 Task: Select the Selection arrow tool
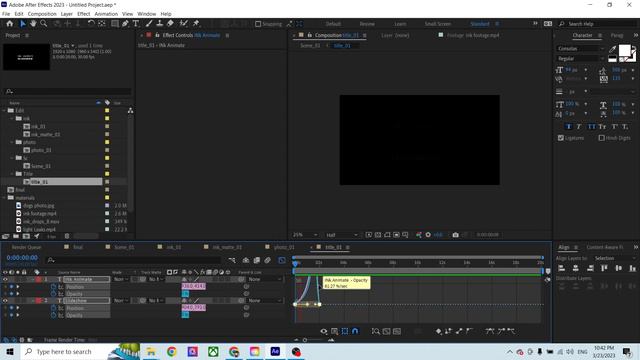[x=23, y=24]
